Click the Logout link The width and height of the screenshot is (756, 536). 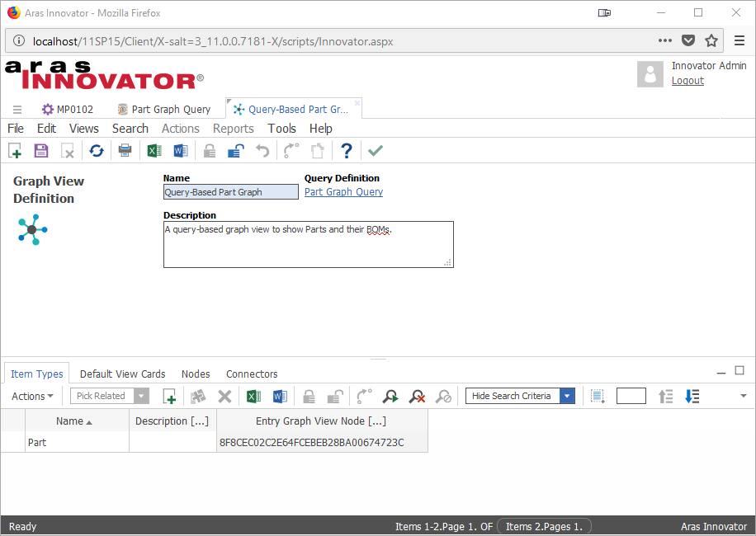(687, 81)
